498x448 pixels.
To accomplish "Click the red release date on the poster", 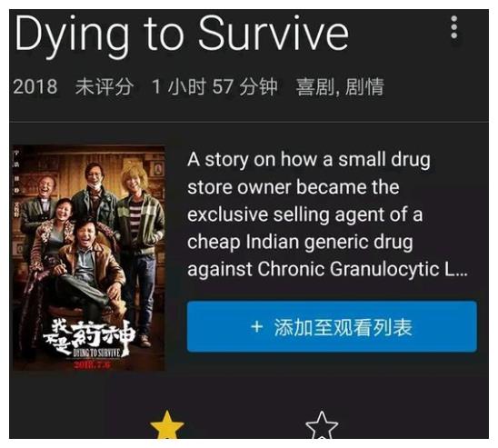I will tap(92, 364).
